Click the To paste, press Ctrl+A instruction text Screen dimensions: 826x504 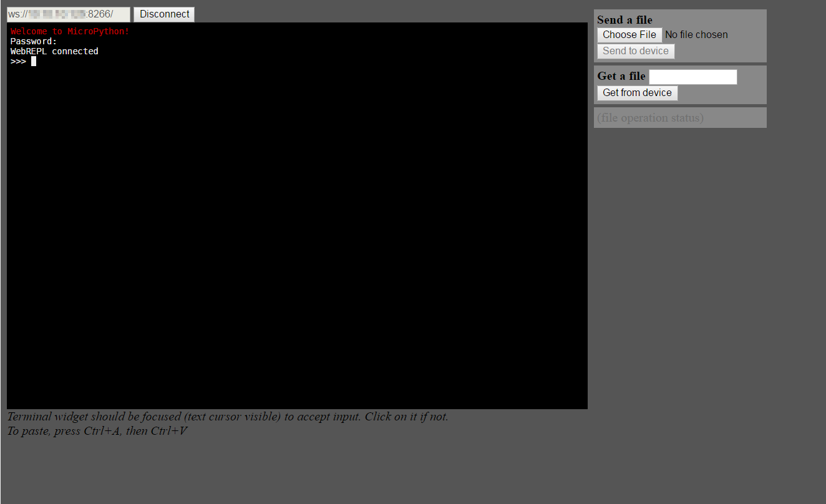click(x=97, y=431)
